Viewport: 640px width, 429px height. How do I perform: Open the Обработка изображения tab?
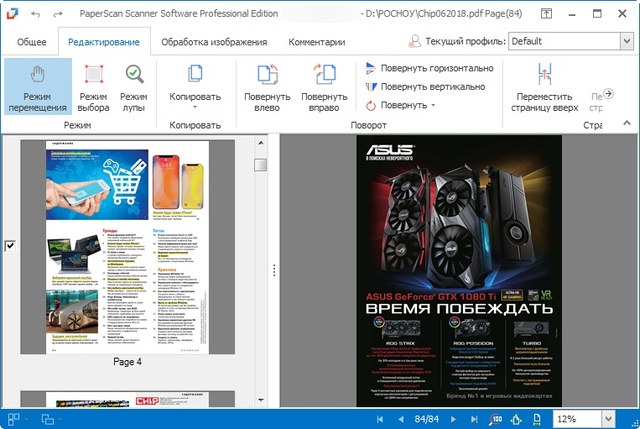215,42
